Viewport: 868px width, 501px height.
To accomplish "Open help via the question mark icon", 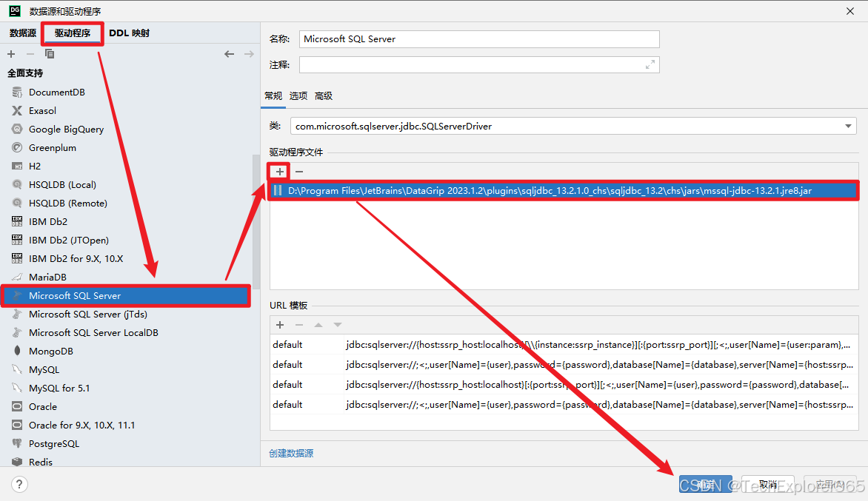I will coord(19,483).
